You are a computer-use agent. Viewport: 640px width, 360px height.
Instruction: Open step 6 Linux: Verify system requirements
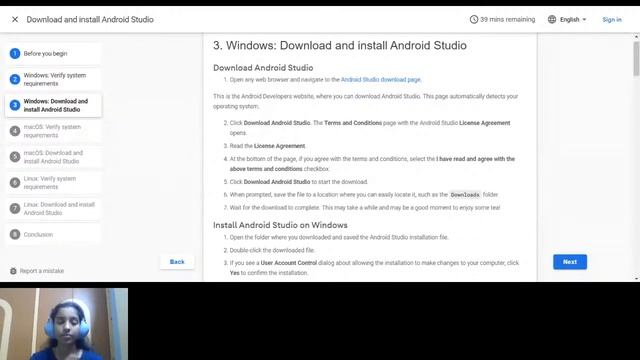[53, 182]
